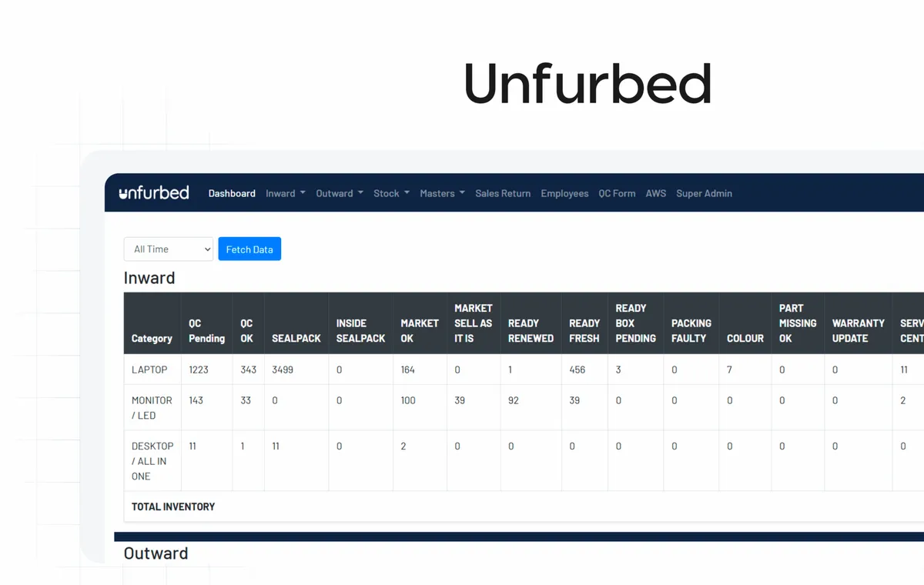Select DESKTOP / ALL IN ONE row
The width and height of the screenshot is (924, 585).
pos(524,461)
